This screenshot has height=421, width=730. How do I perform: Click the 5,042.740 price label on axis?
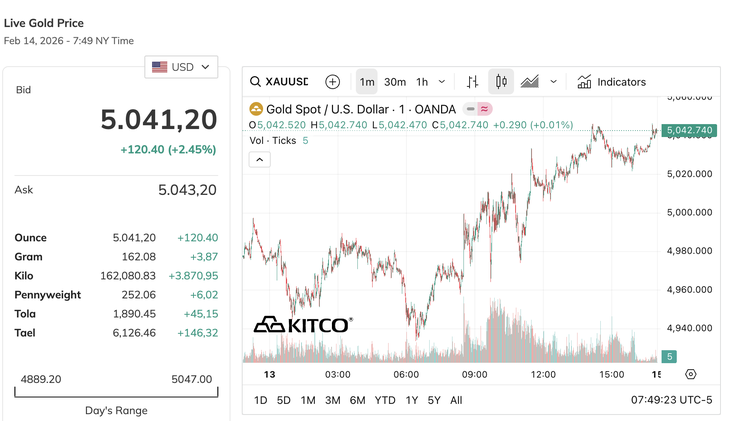688,130
